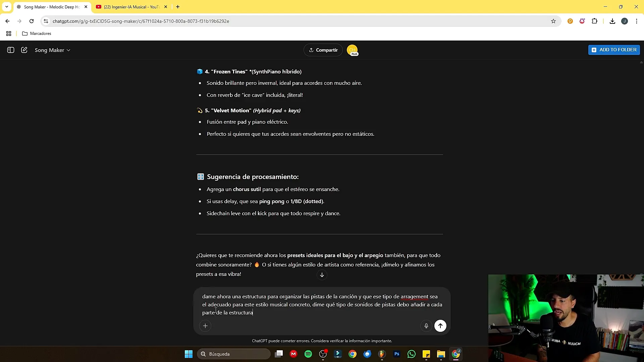644x362 pixels.
Task: Toggle the ChatGPT sidebar panel
Action: [x=11, y=50]
